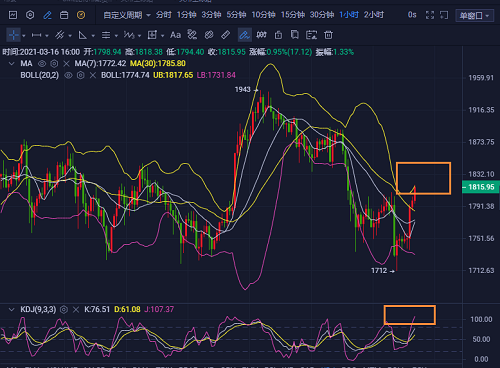Choose the text annotation tool Aa
This screenshot has height=368, width=500.
[x=175, y=35]
